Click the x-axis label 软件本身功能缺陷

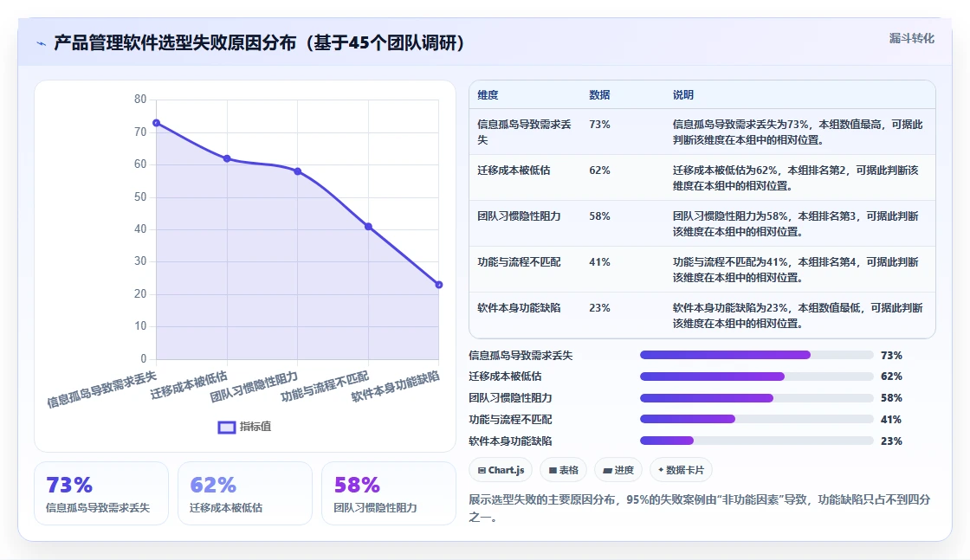(x=396, y=387)
